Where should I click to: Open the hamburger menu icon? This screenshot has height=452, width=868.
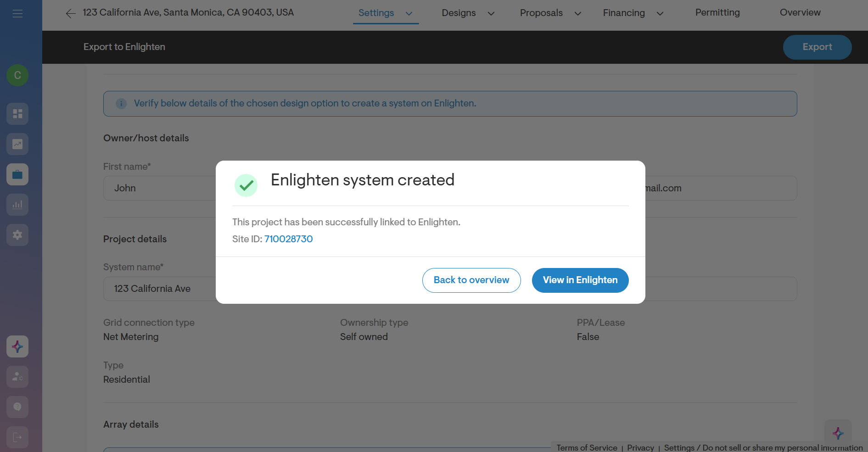tap(17, 14)
